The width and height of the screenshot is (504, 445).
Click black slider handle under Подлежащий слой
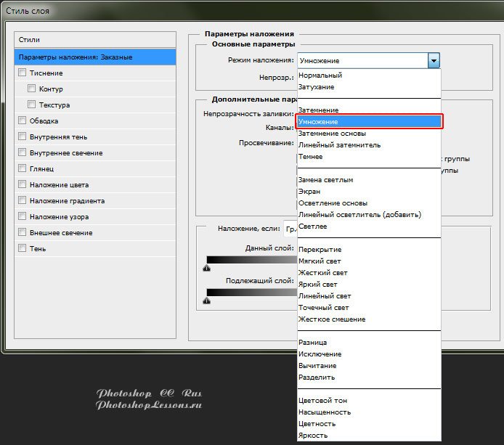tap(207, 301)
